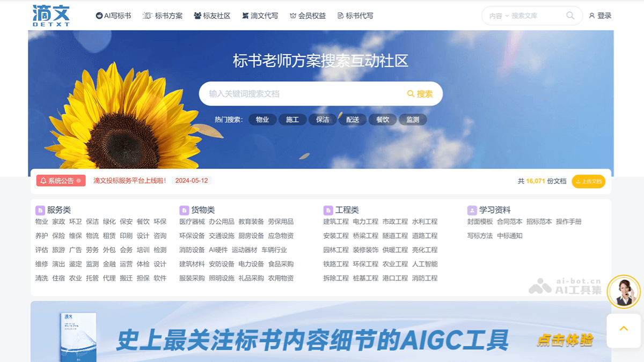Click the 标书代写 document icon
644x362 pixels.
click(x=340, y=16)
